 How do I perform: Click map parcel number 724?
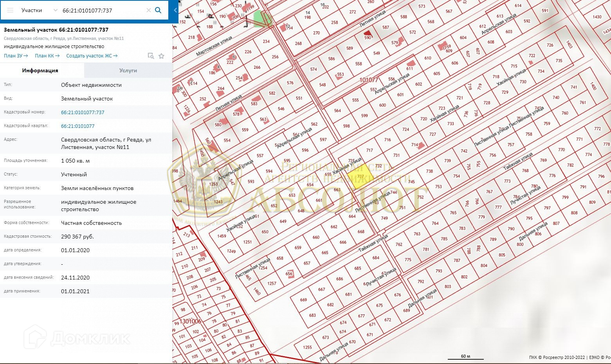click(406, 129)
